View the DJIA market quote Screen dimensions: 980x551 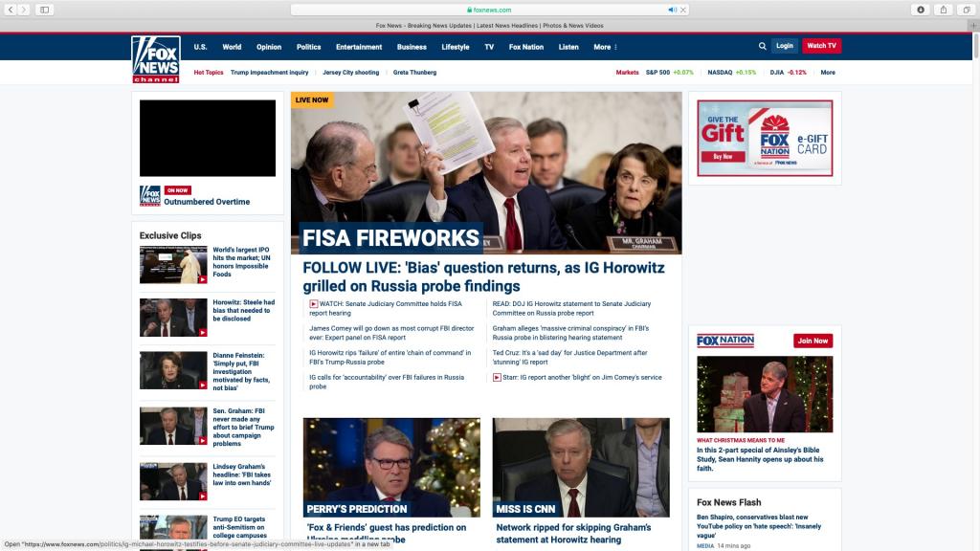(x=789, y=73)
